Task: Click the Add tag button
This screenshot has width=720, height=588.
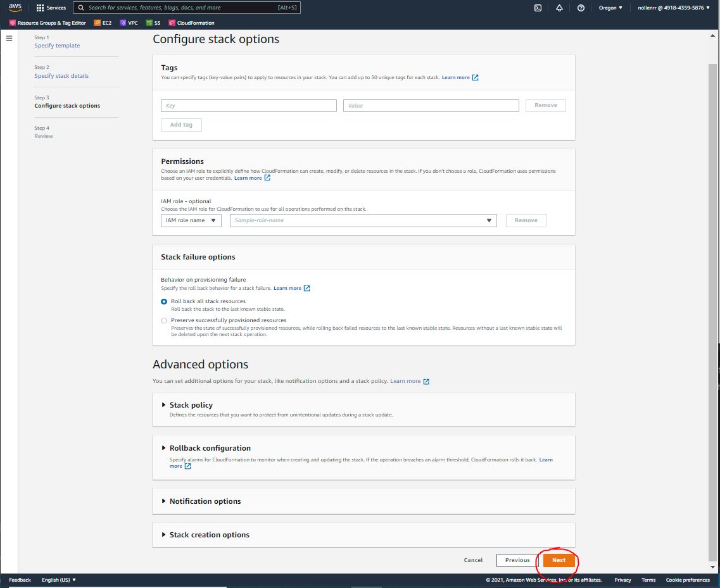Action: click(x=181, y=125)
